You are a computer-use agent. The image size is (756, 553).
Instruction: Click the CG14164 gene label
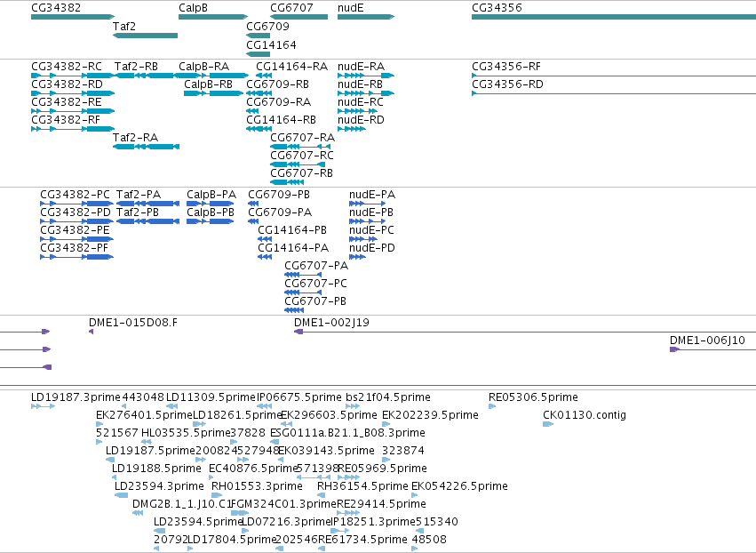click(x=271, y=45)
